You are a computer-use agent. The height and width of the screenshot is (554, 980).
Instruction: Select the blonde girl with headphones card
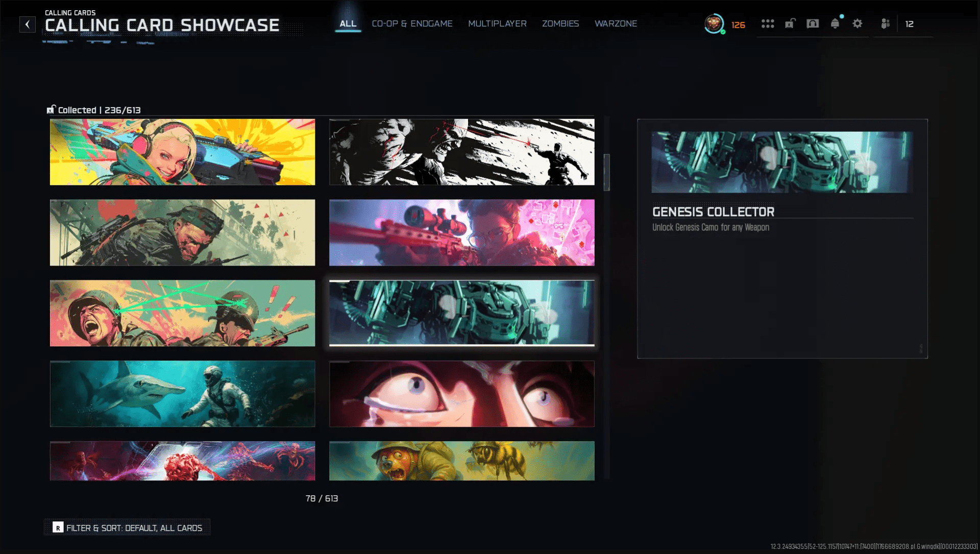(182, 152)
